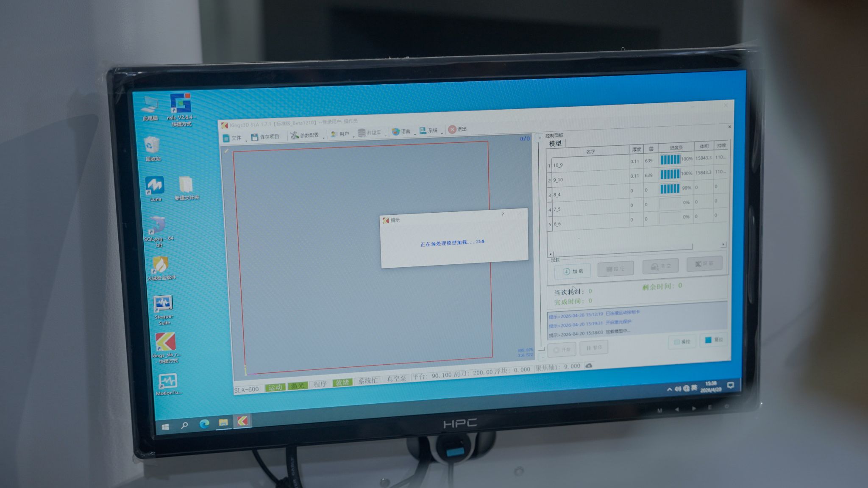Viewport: 868px width, 488px height.
Task: Click the 加载 load button
Action: click(x=573, y=271)
